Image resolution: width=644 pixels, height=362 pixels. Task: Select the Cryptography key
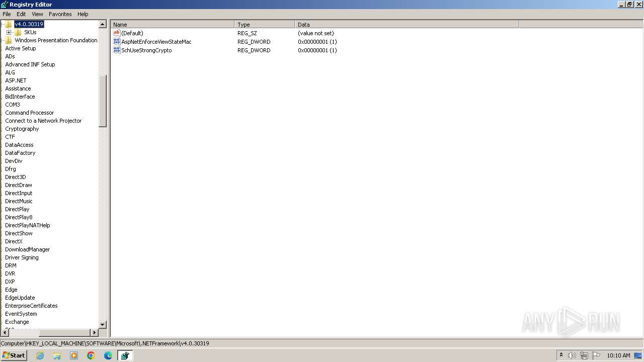pos(22,129)
